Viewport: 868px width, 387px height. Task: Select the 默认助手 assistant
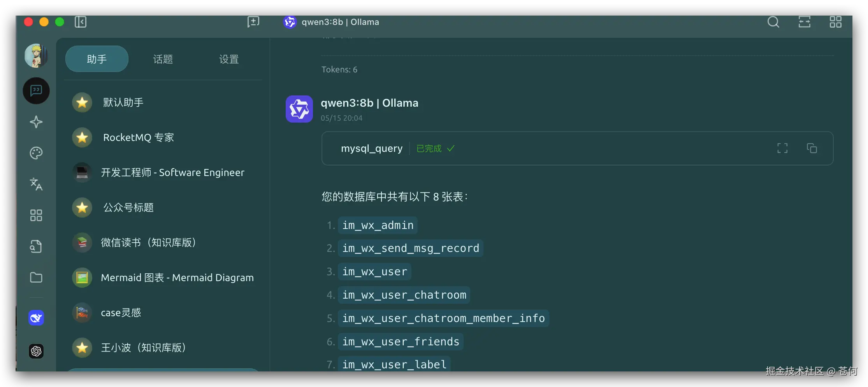click(163, 102)
